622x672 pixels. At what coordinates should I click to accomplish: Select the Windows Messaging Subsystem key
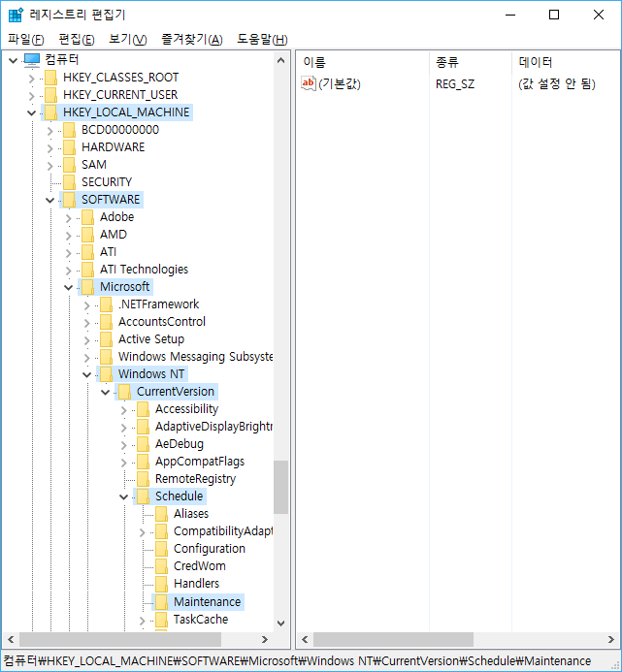[x=195, y=357]
